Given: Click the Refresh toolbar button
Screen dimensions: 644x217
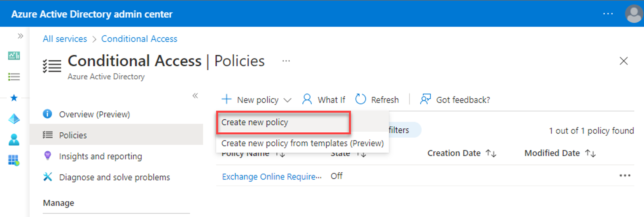Looking at the screenshot, I should [x=377, y=100].
